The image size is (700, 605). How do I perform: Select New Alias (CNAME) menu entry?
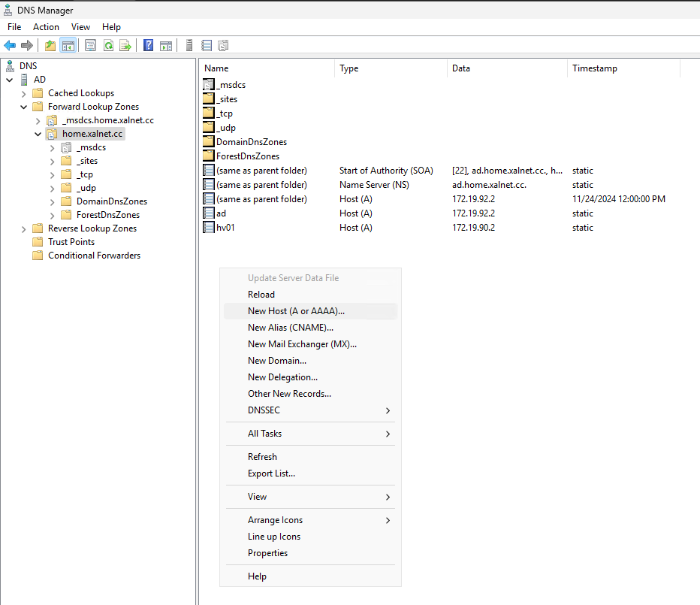(290, 328)
